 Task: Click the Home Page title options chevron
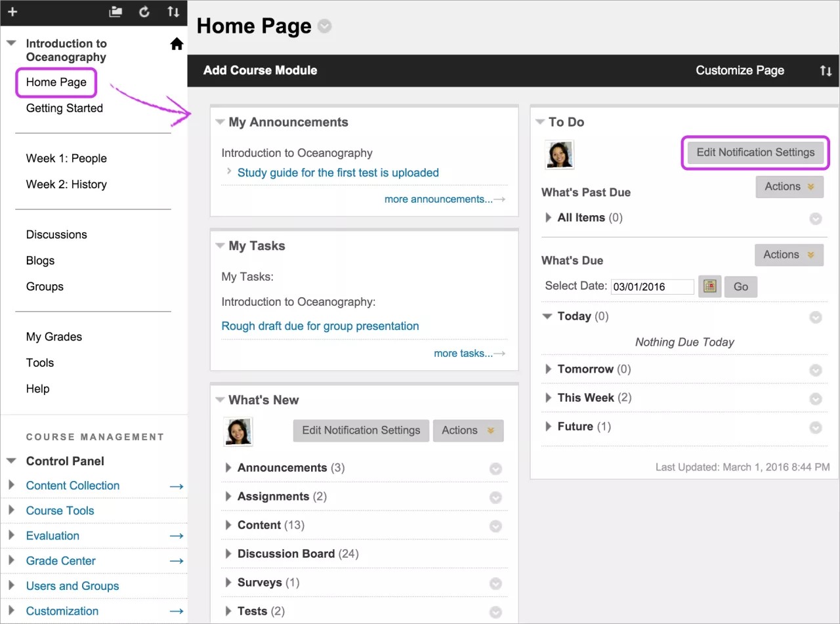[324, 26]
